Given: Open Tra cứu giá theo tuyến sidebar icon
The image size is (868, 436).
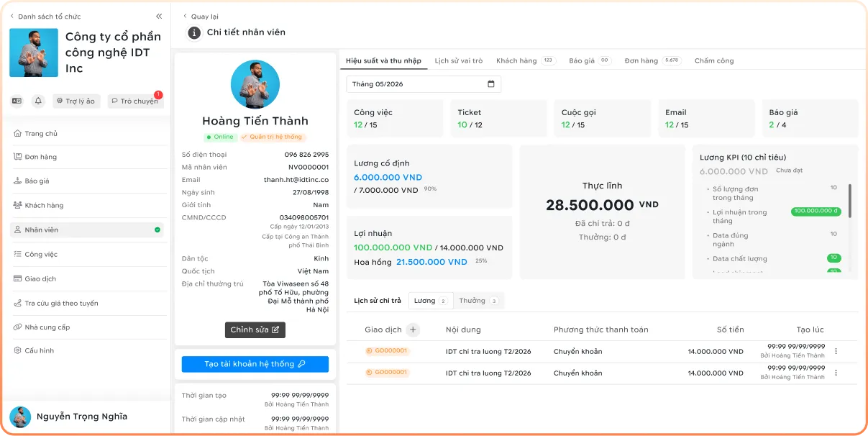Looking at the screenshot, I should (17, 304).
